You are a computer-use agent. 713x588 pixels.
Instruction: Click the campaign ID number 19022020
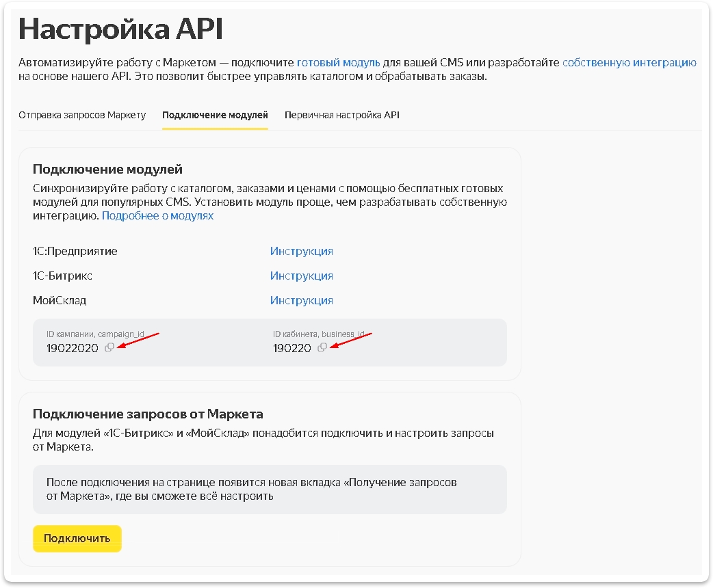(73, 348)
